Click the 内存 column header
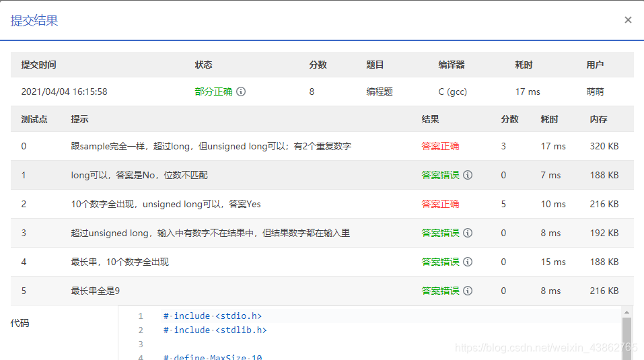644x360 pixels. [598, 119]
